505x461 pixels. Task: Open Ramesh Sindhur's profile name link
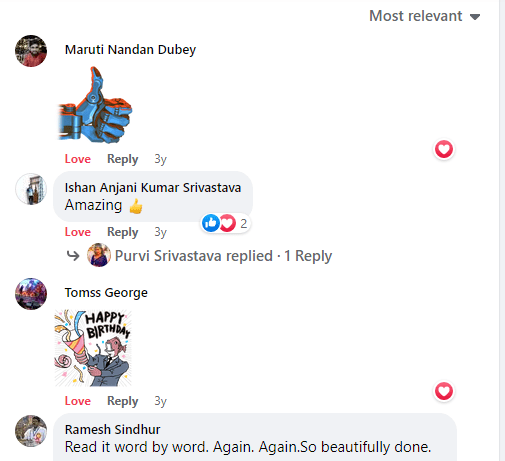pyautogui.click(x=112, y=430)
